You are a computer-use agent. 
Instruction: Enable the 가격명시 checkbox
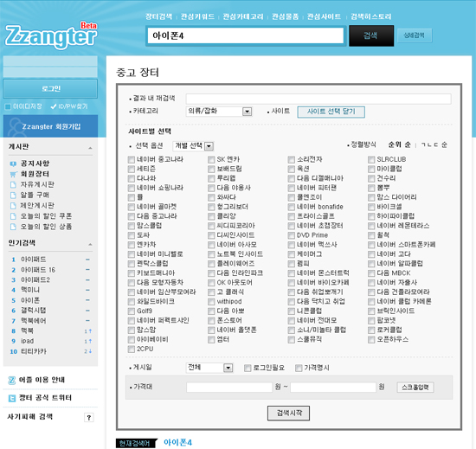pos(299,368)
